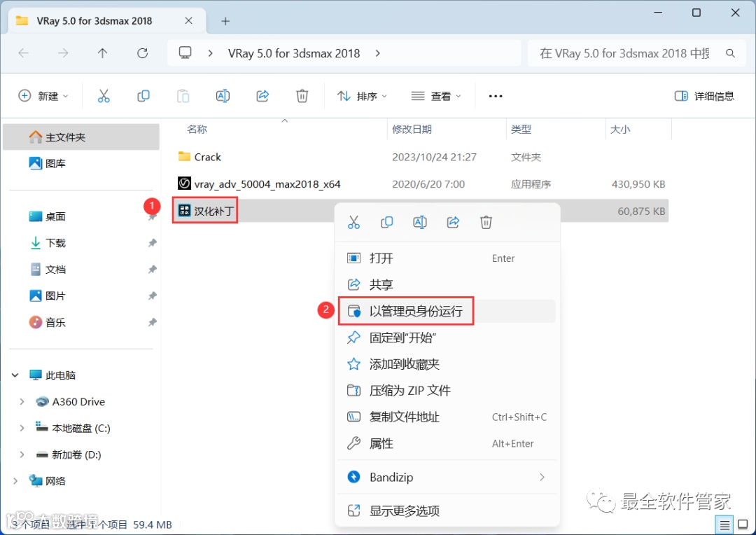Click the Share icon in the main toolbar
The width and height of the screenshot is (756, 535).
pos(262,96)
